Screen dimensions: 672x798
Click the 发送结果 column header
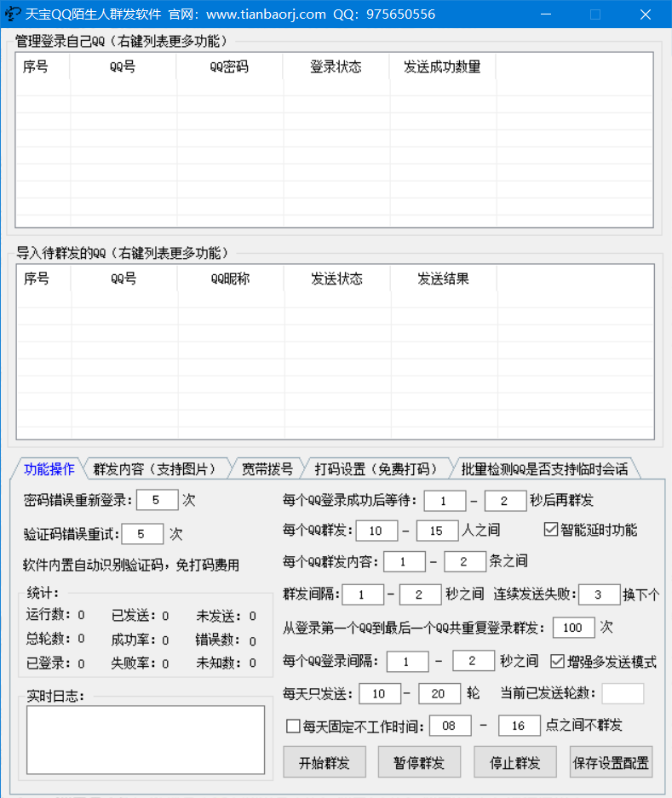click(444, 278)
